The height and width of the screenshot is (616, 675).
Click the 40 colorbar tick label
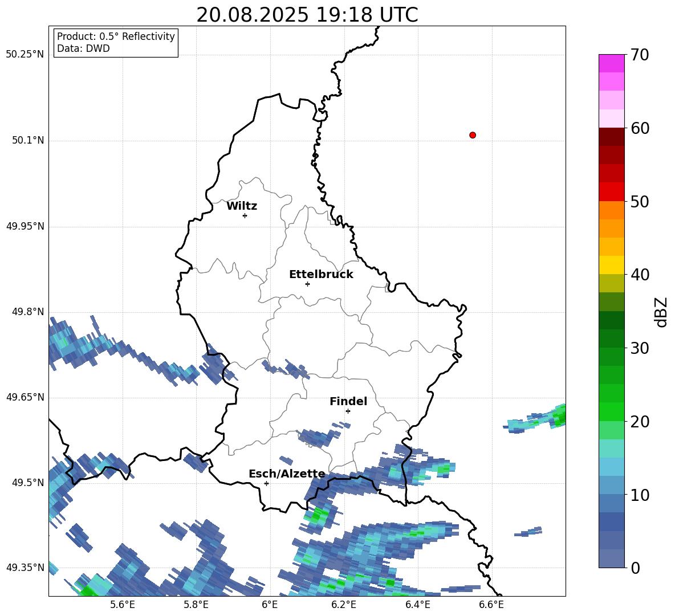[x=640, y=275]
